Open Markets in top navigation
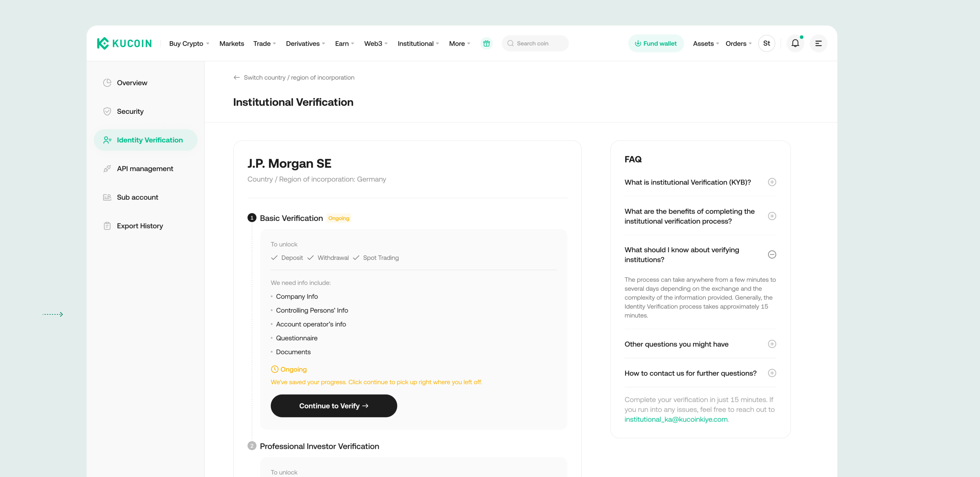Screen dimensions: 980x477 [231, 43]
